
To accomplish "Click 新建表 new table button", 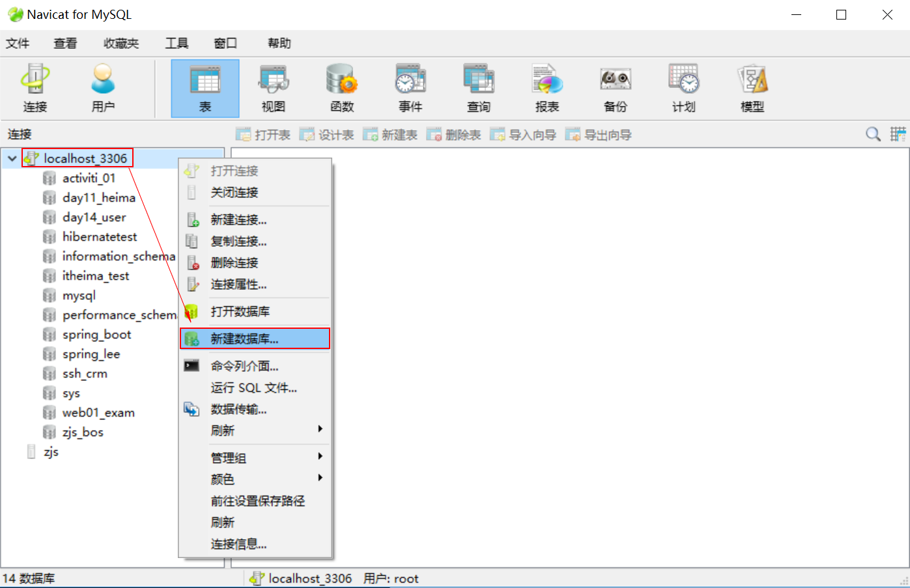I will [x=390, y=135].
